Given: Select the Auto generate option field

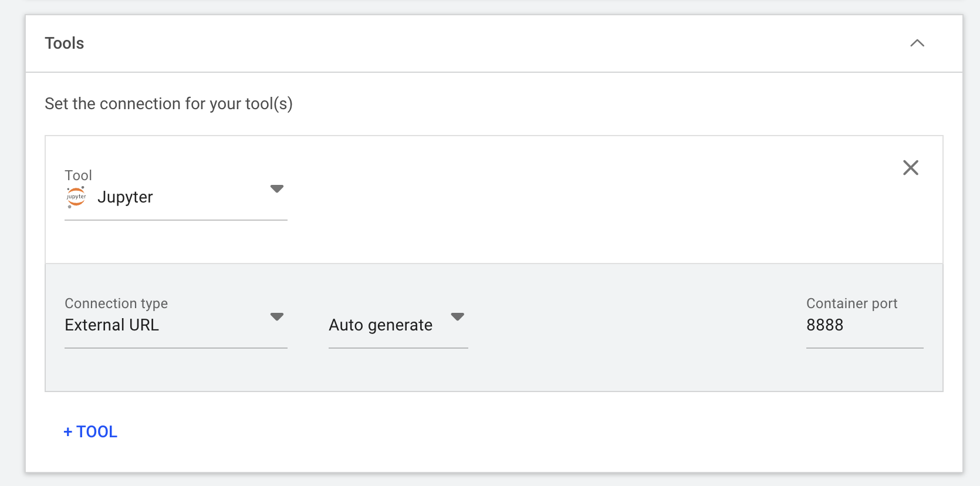Looking at the screenshot, I should [x=381, y=325].
